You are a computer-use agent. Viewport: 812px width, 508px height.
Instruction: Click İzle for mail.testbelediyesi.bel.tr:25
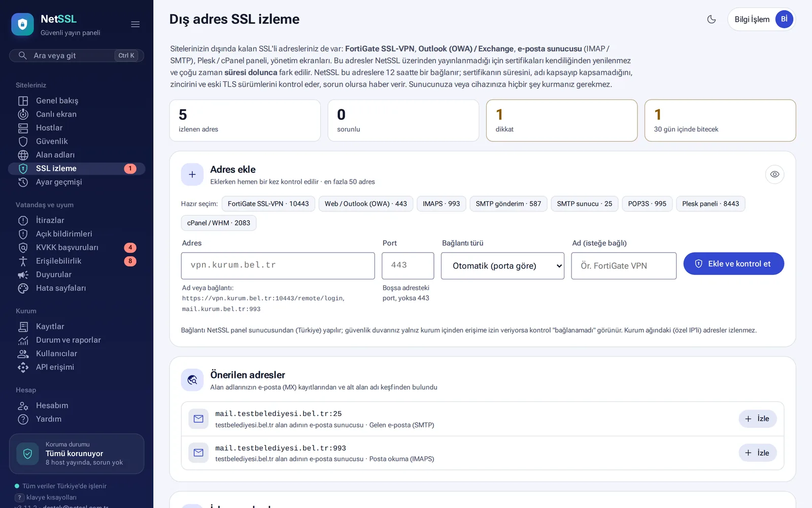pyautogui.click(x=757, y=419)
